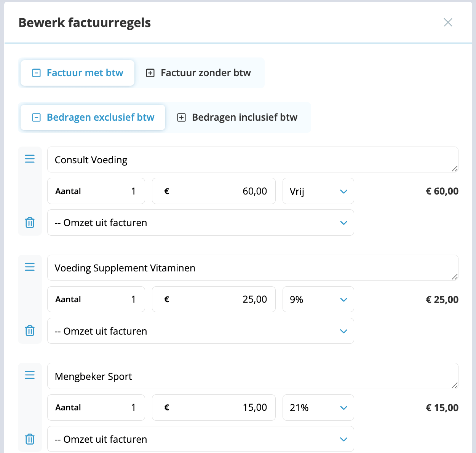Close the Bewerk factuurregels dialog
The width and height of the screenshot is (476, 453).
(x=448, y=22)
